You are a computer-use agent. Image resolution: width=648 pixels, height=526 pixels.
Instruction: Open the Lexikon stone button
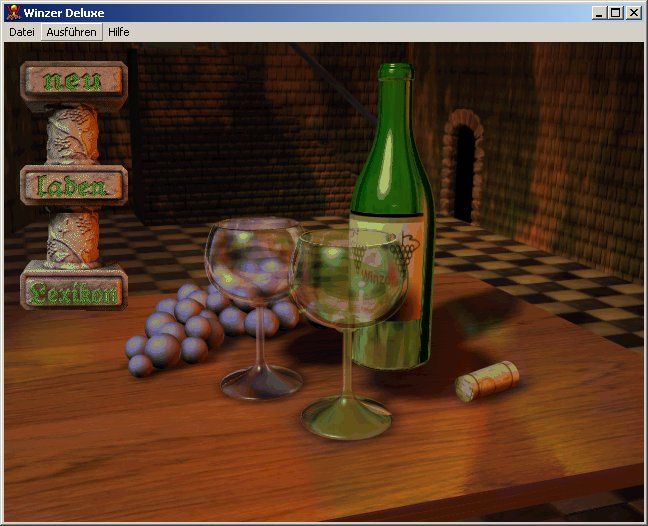coord(74,291)
